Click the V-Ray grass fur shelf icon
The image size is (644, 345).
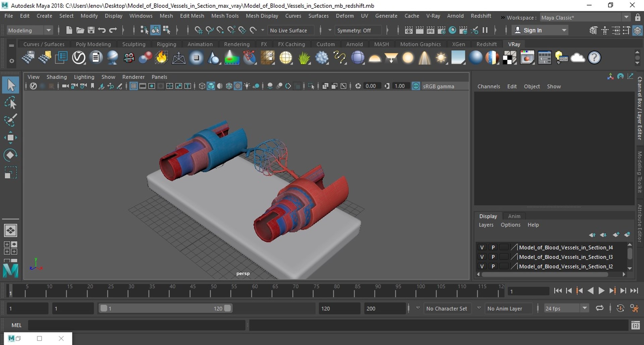pyautogui.click(x=304, y=58)
